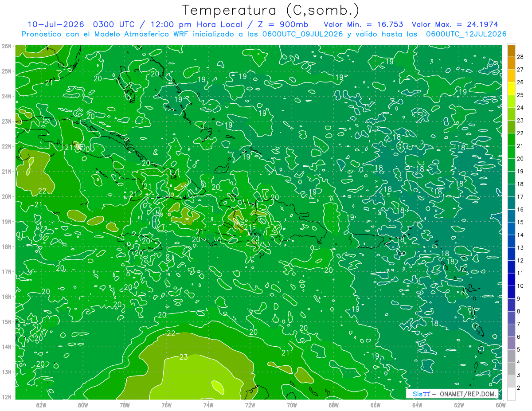Select the date text 10-Jul-2026
This screenshot has width=532, height=411.
coord(55,24)
